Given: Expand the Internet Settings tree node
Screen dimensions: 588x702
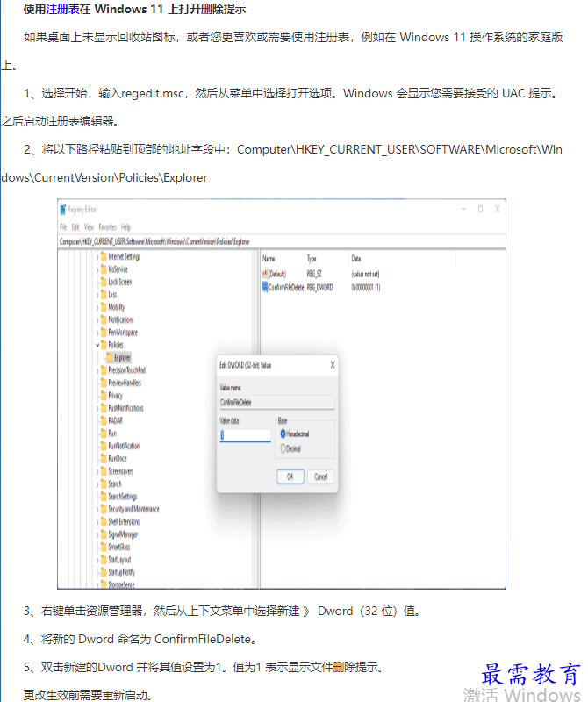Looking at the screenshot, I should click(x=97, y=257).
